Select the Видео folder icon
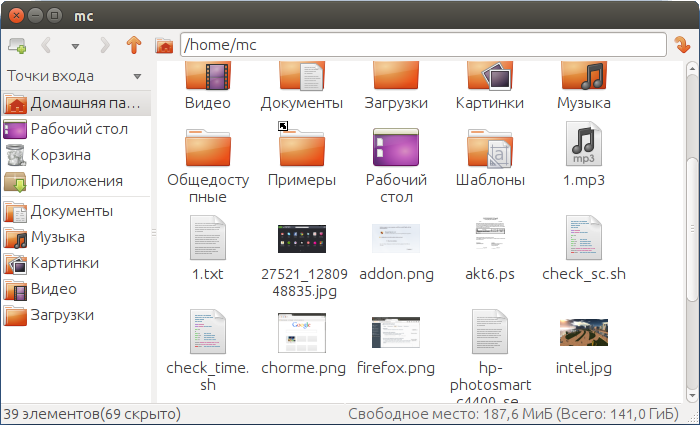 (x=208, y=76)
